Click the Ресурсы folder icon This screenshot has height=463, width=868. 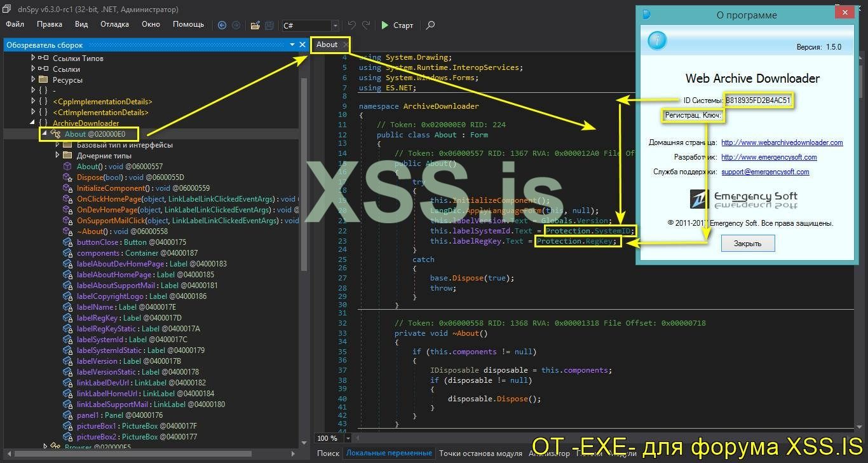pos(43,80)
